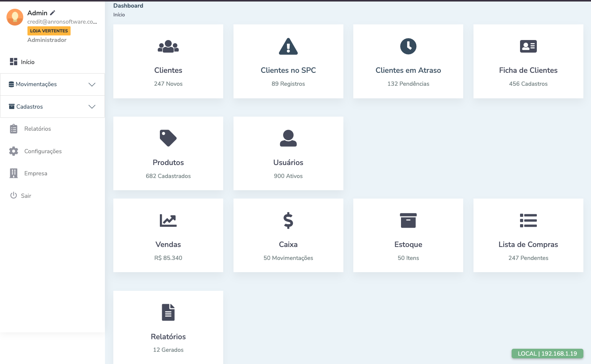
Task: Click the document icon on Relatórios card
Action: point(168,313)
